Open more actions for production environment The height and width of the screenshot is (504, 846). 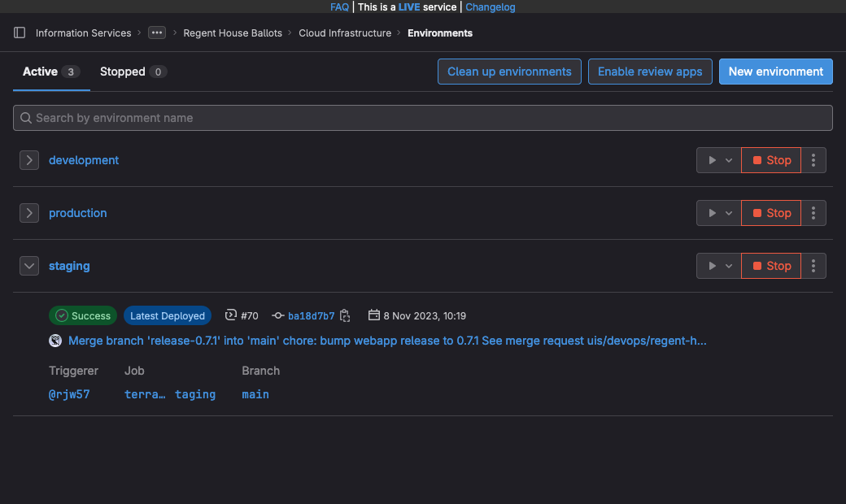click(x=813, y=213)
